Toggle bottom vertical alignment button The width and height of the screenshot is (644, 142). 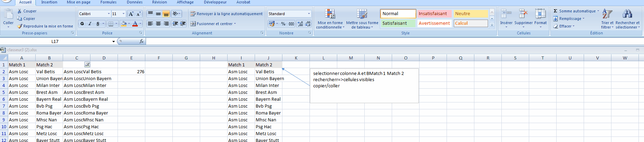166,14
